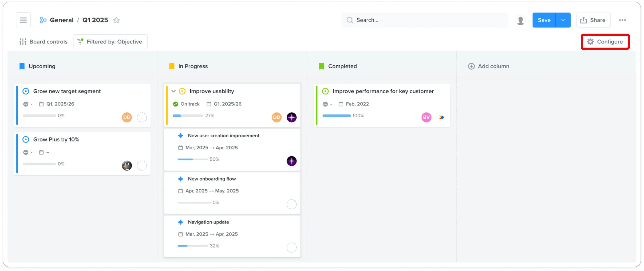Click empty assignee circle on Navigation update

(292, 248)
